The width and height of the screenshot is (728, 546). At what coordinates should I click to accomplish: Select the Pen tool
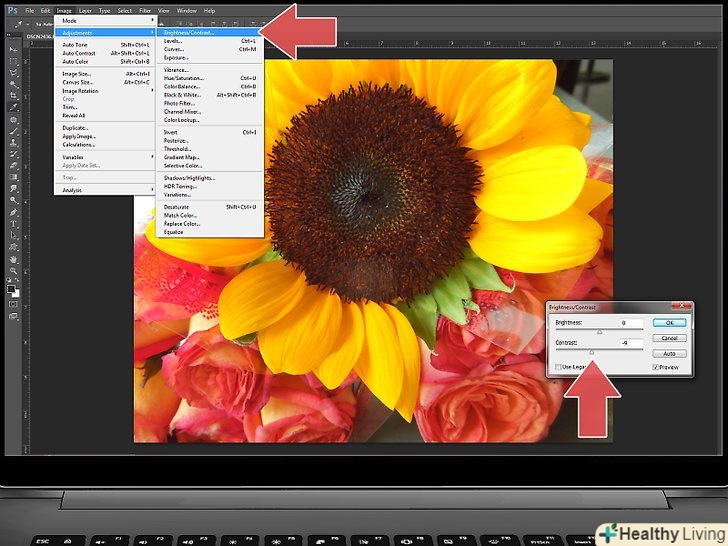coord(13,212)
